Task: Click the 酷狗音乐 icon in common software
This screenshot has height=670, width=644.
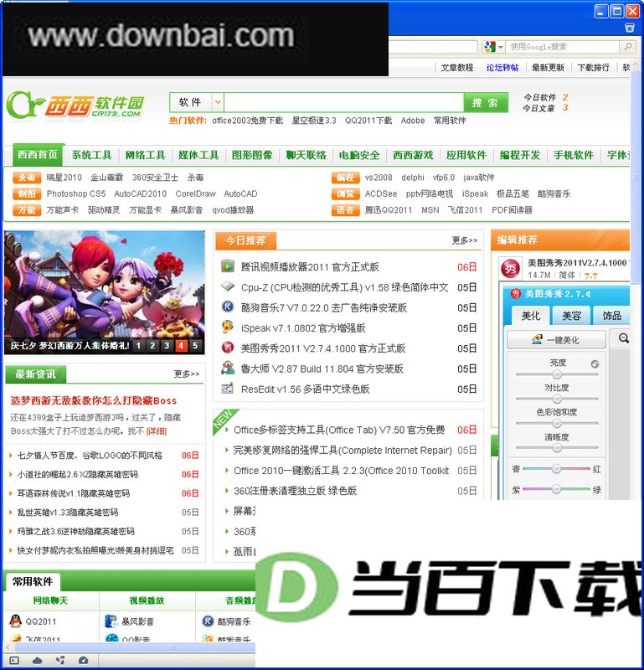Action: click(208, 621)
